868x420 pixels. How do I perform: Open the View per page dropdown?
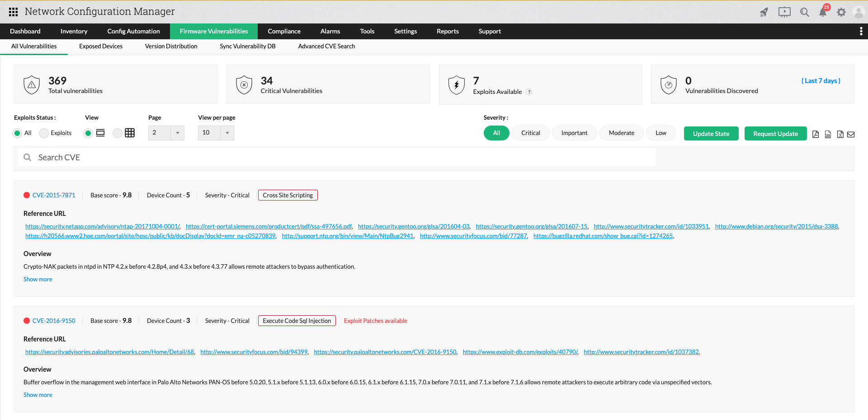pyautogui.click(x=216, y=133)
